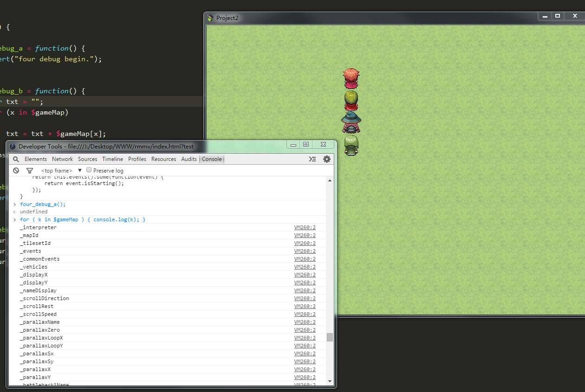Open the <top frame> context dropdown
The height and width of the screenshot is (392, 585).
coord(61,171)
